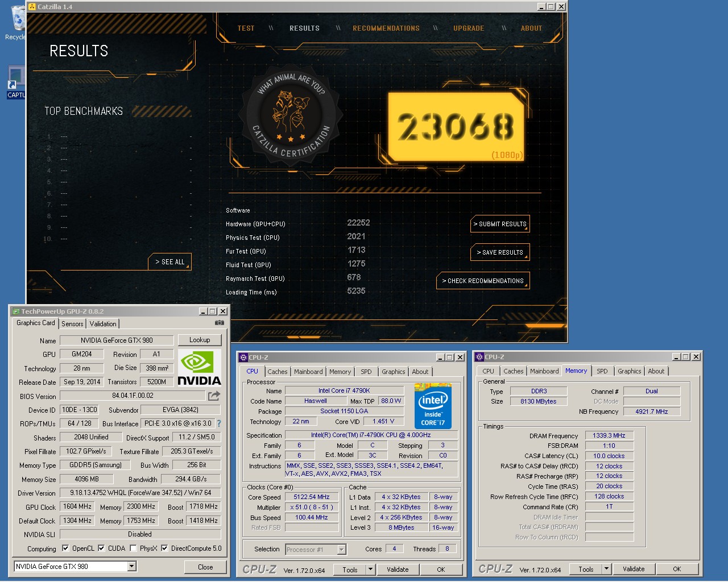The height and width of the screenshot is (582, 728).
Task: Toggle the CUDA checkbox
Action: 101,548
